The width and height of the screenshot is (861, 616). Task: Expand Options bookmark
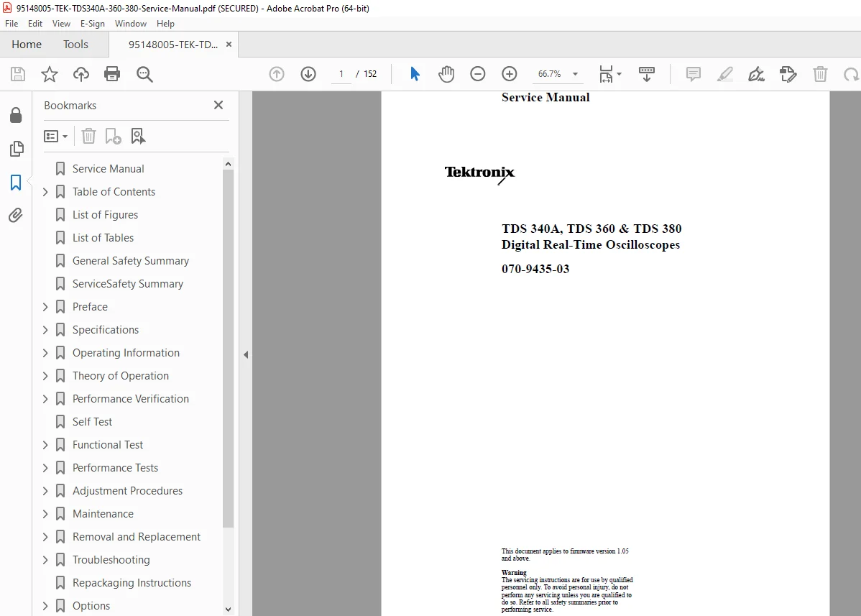click(45, 606)
